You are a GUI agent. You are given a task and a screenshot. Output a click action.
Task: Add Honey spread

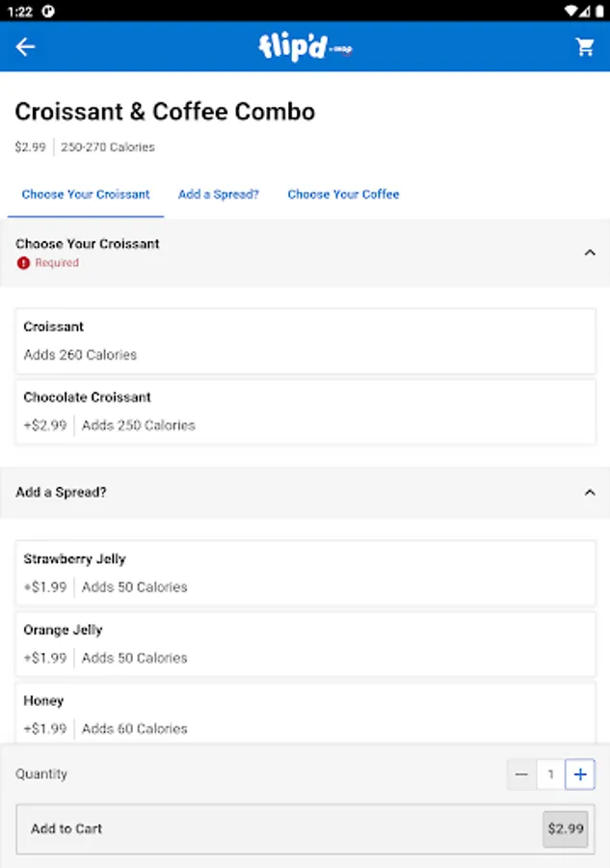tap(305, 713)
